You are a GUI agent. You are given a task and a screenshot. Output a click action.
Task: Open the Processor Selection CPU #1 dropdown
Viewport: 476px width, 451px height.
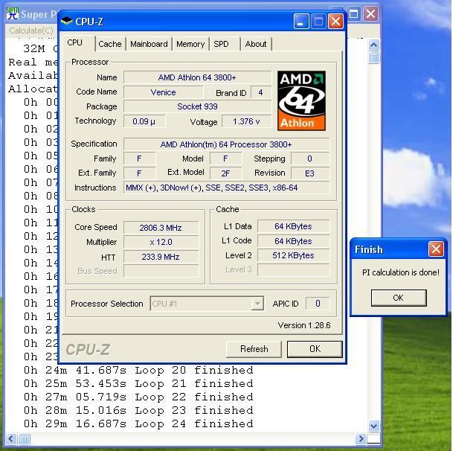click(x=257, y=304)
